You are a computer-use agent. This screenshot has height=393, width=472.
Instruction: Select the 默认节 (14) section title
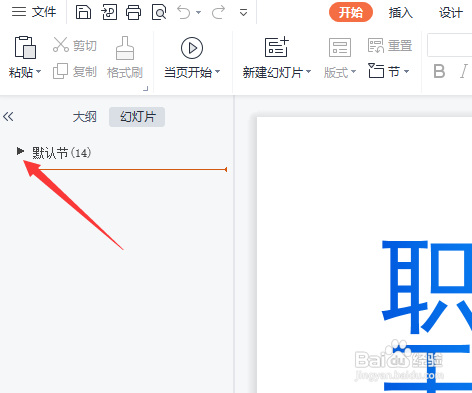coord(61,153)
